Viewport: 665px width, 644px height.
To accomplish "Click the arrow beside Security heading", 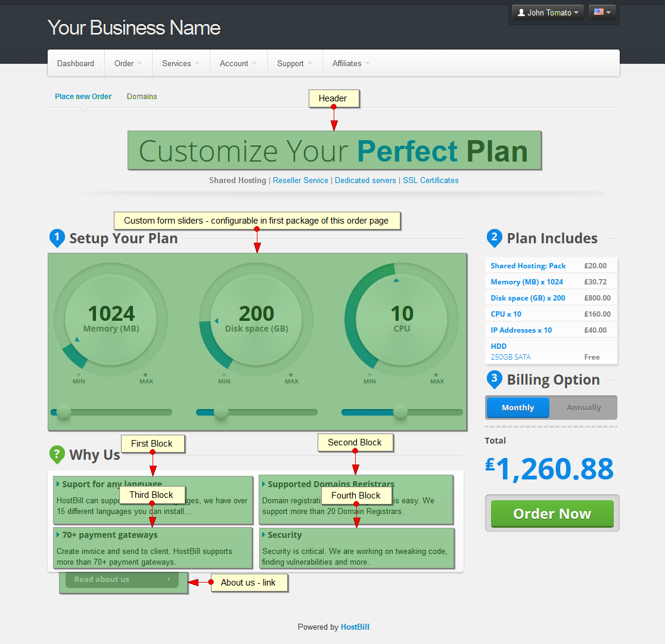I will pyautogui.click(x=263, y=534).
